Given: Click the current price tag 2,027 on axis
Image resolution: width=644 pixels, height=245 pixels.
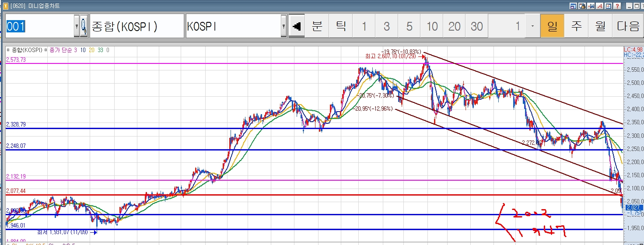Looking at the screenshot, I should click(633, 207).
